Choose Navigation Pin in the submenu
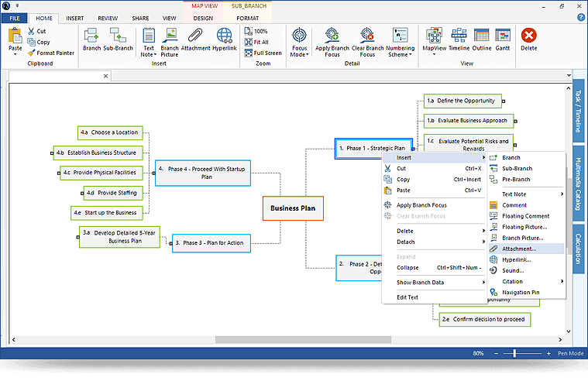Image resolution: width=588 pixels, height=381 pixels. point(527,292)
